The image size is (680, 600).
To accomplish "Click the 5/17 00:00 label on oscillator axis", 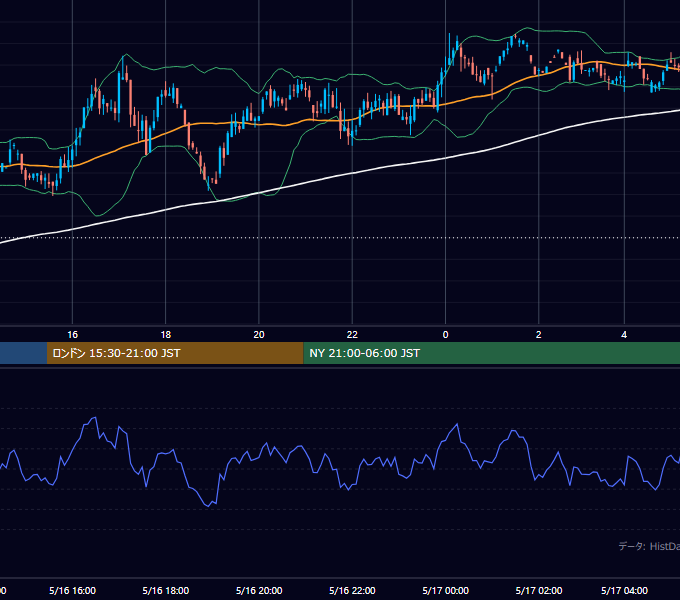I will click(445, 590).
